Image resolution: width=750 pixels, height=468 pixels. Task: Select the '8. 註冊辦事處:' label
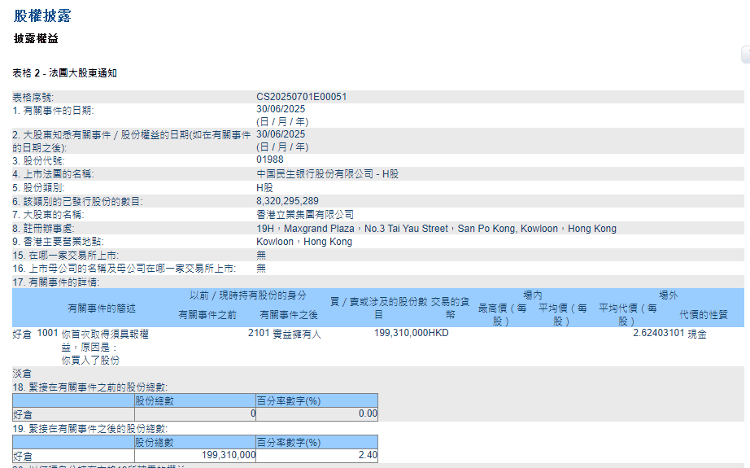[44, 229]
